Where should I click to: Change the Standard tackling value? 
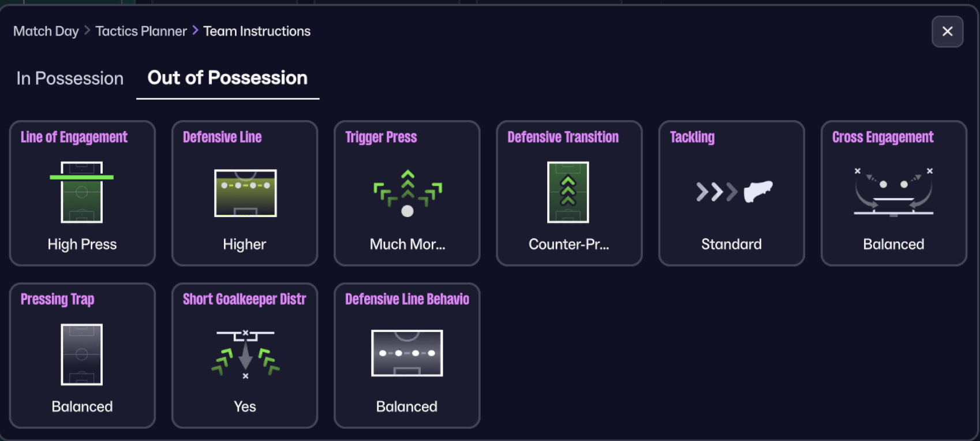(731, 244)
